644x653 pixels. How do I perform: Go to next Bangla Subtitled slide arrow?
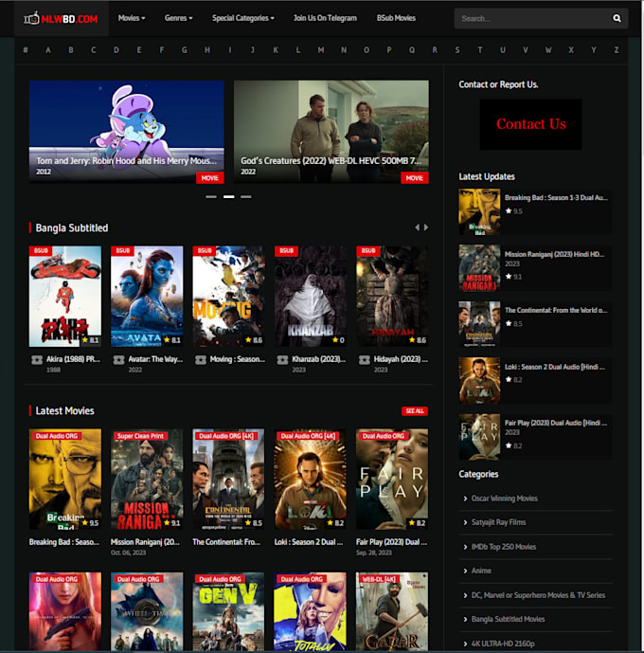coord(426,227)
